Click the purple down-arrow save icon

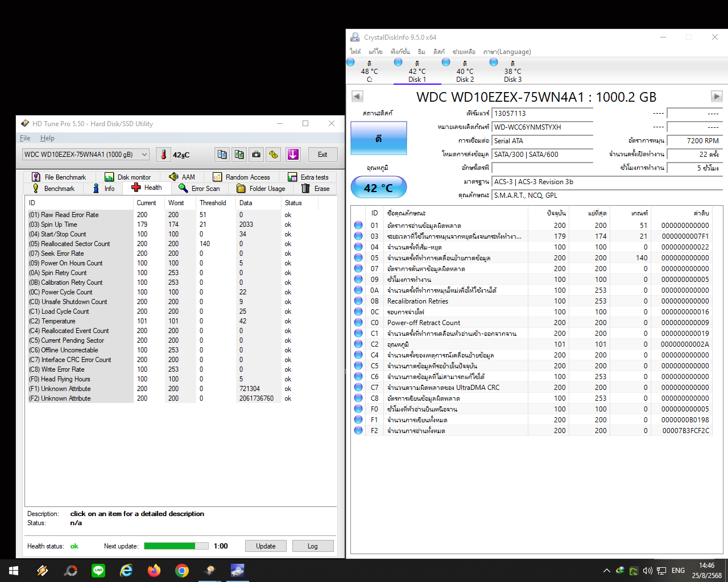click(293, 155)
